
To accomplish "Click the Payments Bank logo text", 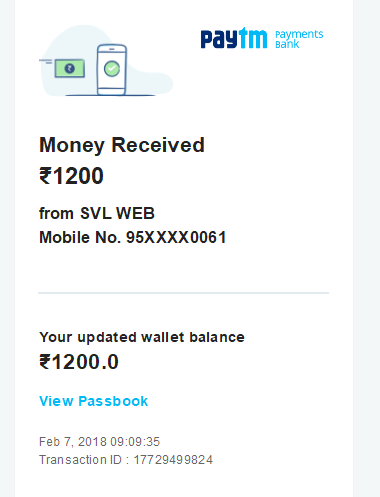I will click(299, 39).
